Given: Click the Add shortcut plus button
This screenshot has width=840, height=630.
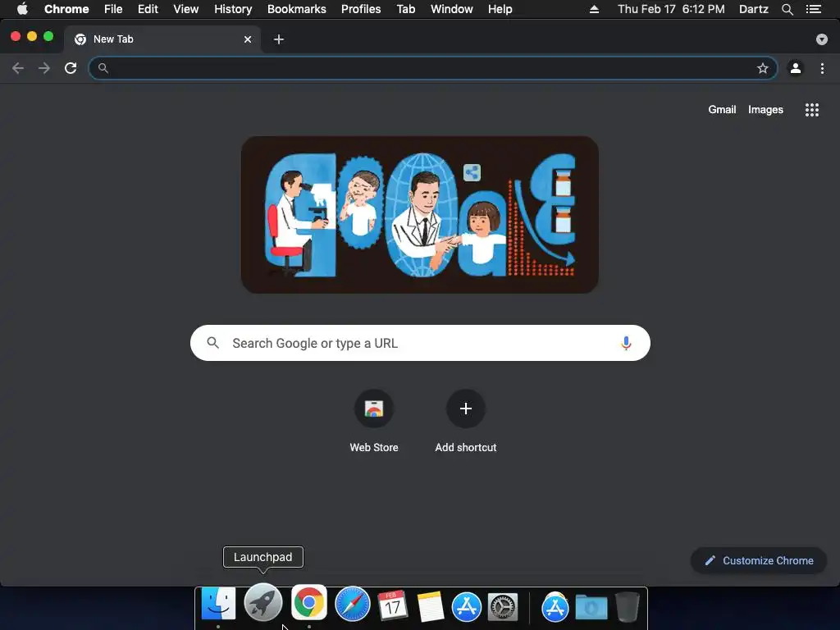Looking at the screenshot, I should 466,409.
